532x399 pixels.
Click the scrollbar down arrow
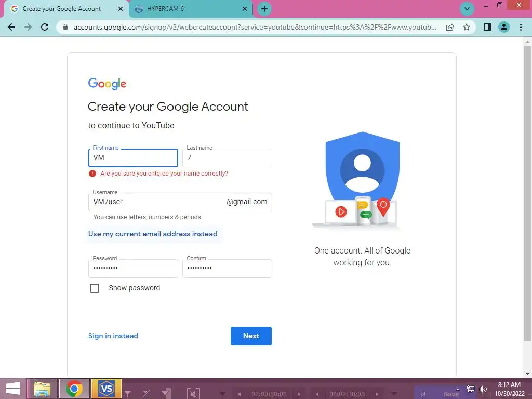point(527,374)
